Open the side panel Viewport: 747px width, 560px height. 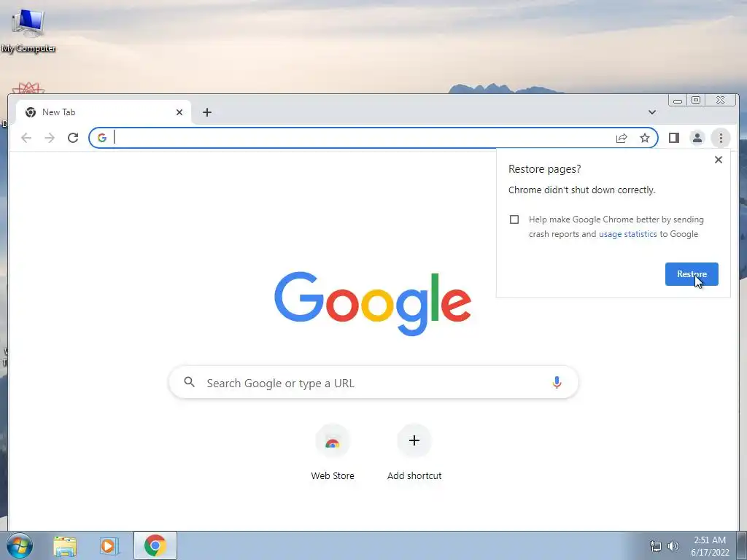tap(673, 138)
